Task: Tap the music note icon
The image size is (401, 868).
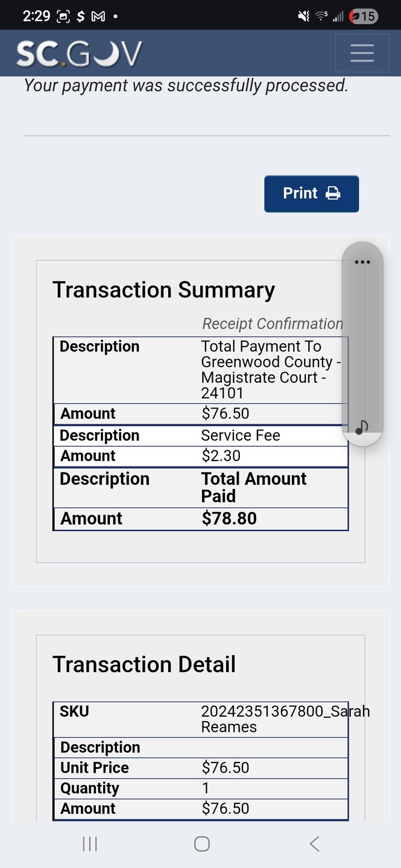Action: (x=362, y=427)
